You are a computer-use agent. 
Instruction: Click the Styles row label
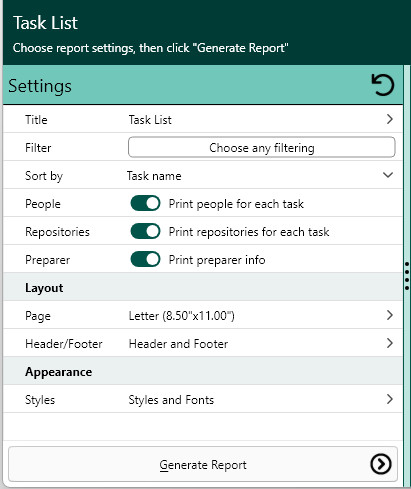pyautogui.click(x=40, y=400)
